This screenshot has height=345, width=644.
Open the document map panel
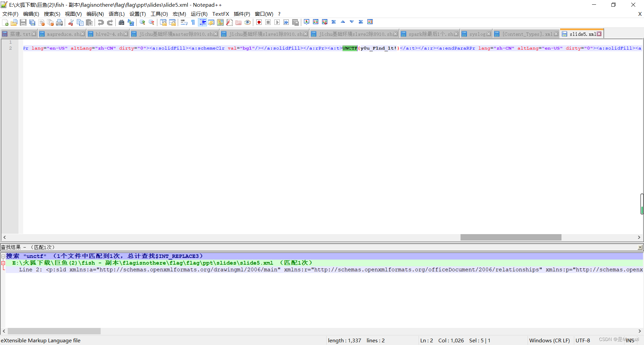click(220, 22)
